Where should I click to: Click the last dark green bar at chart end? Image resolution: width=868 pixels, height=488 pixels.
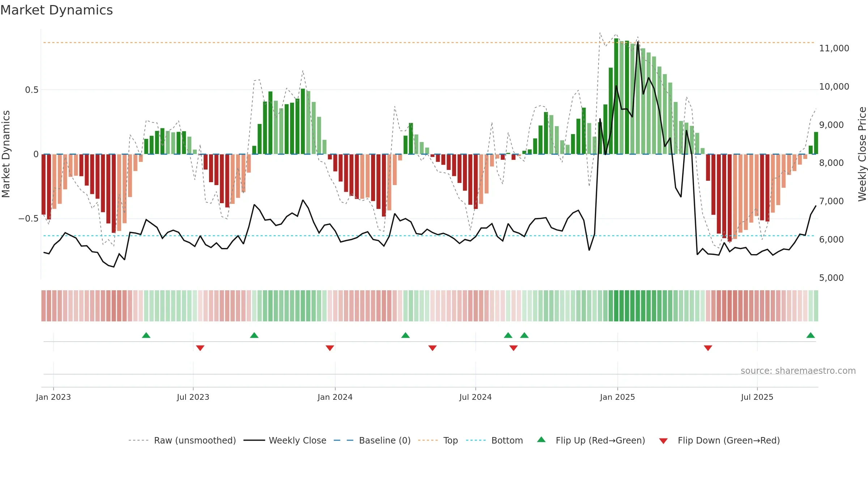click(x=816, y=143)
